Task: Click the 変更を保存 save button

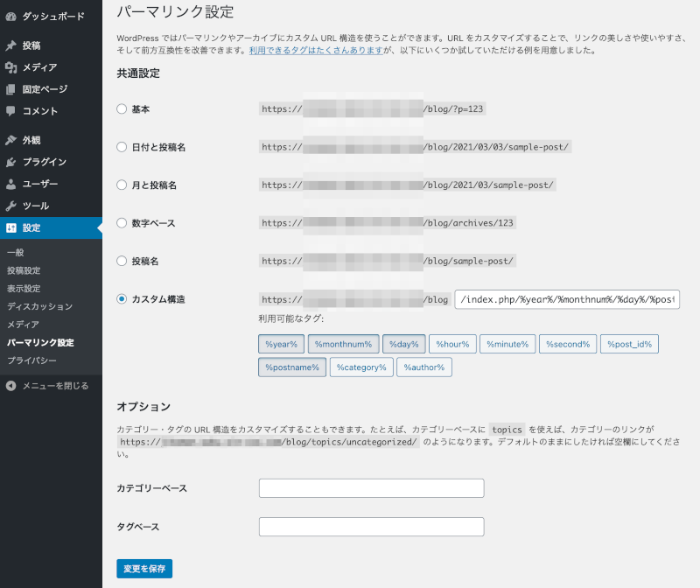Action: (x=144, y=569)
